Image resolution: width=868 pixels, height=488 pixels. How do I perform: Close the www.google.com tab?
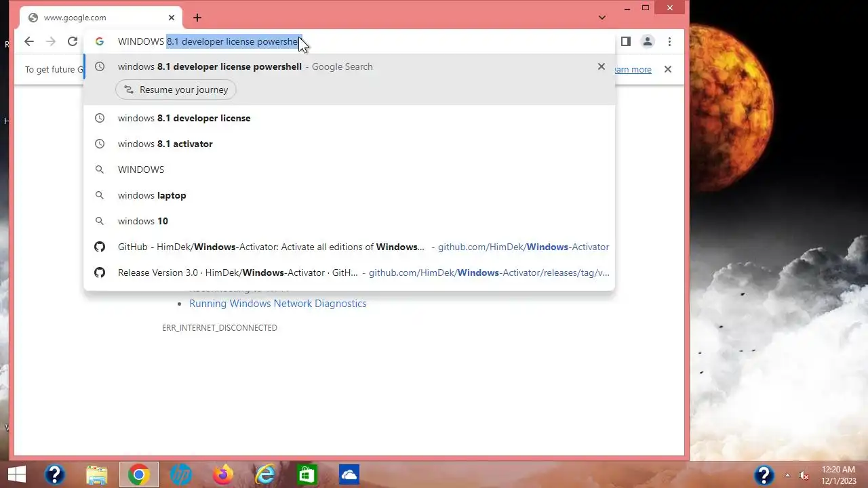coord(172,18)
